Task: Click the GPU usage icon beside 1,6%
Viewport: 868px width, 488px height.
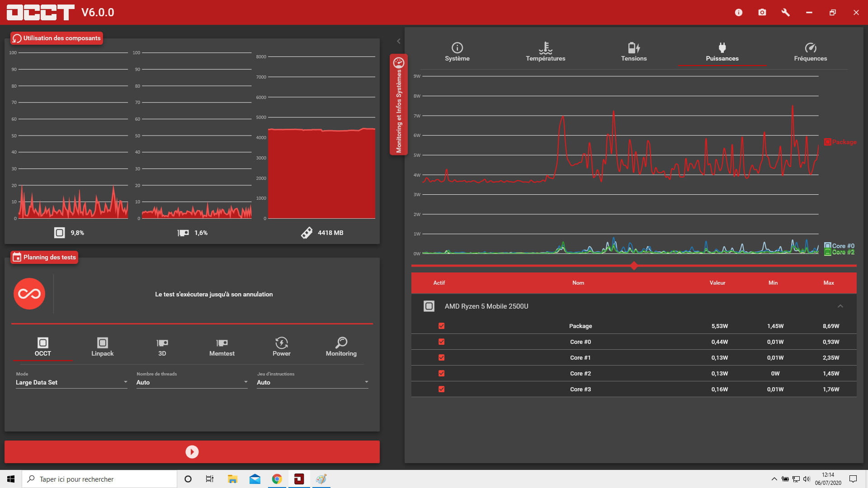Action: click(183, 233)
